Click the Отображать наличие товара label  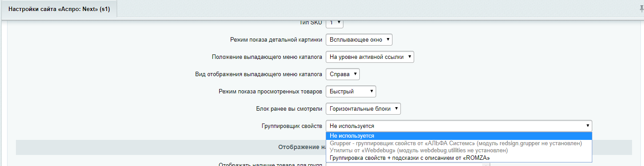[x=271, y=165]
